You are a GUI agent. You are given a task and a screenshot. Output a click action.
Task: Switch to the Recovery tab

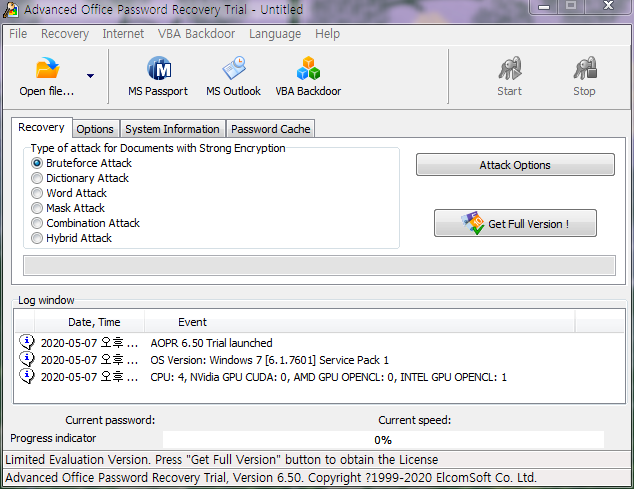coord(42,127)
